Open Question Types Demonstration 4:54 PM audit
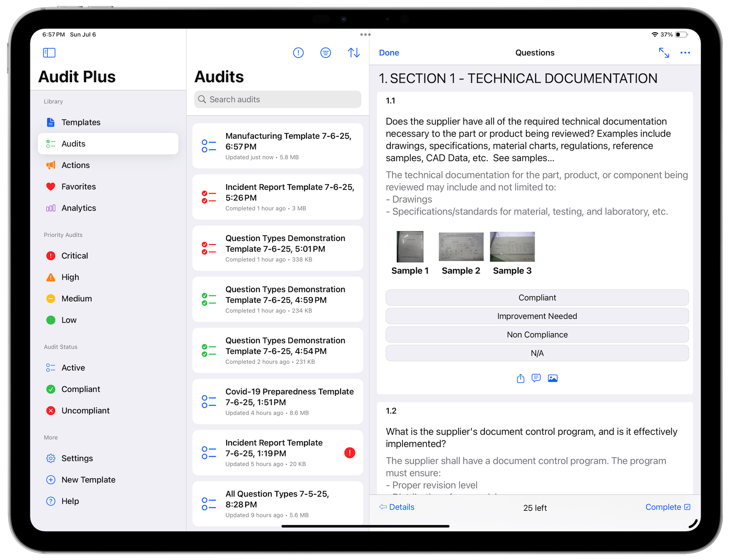731x560 pixels. pyautogui.click(x=278, y=351)
